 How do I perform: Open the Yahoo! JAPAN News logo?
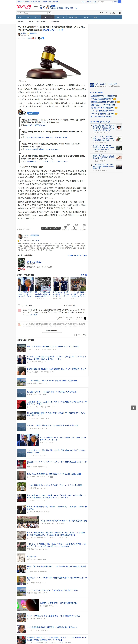27,7
